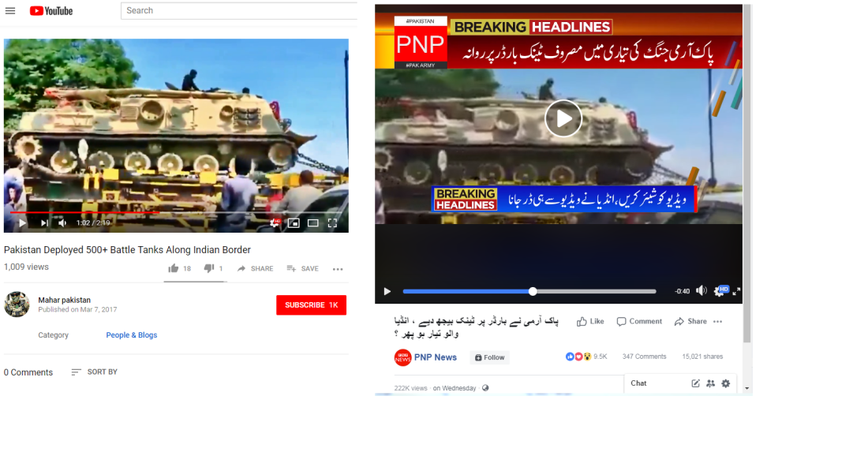
Task: Open the YouTube hamburger menu
Action: [x=10, y=10]
